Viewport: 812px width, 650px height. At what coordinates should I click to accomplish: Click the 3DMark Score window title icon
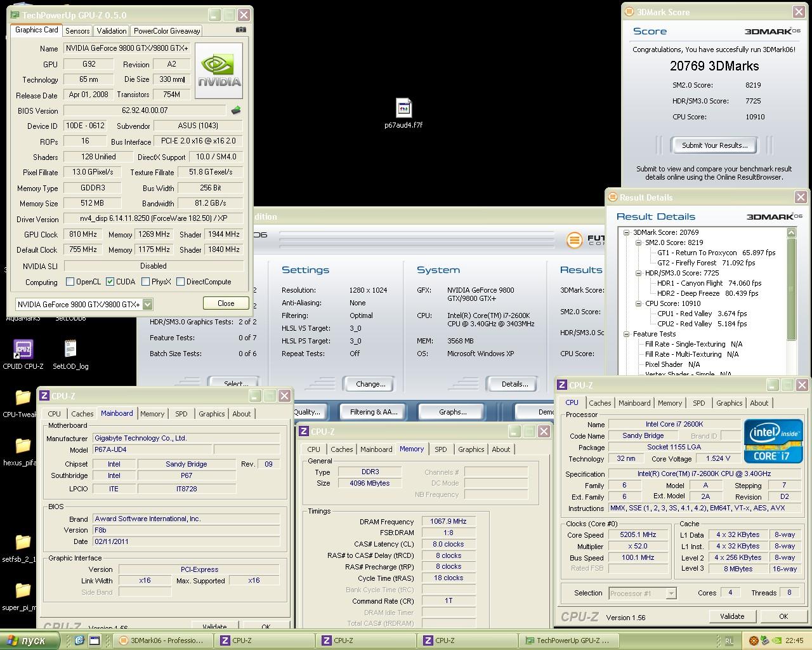pyautogui.click(x=629, y=11)
